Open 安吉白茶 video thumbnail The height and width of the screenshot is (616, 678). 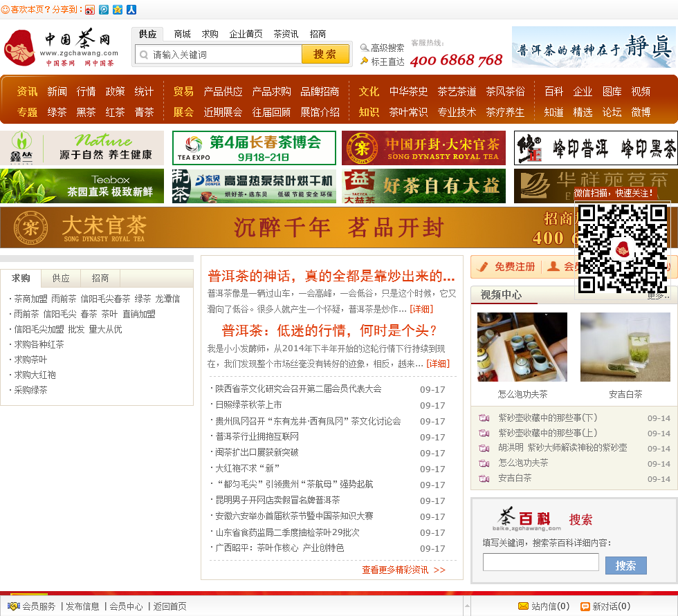[x=625, y=347]
